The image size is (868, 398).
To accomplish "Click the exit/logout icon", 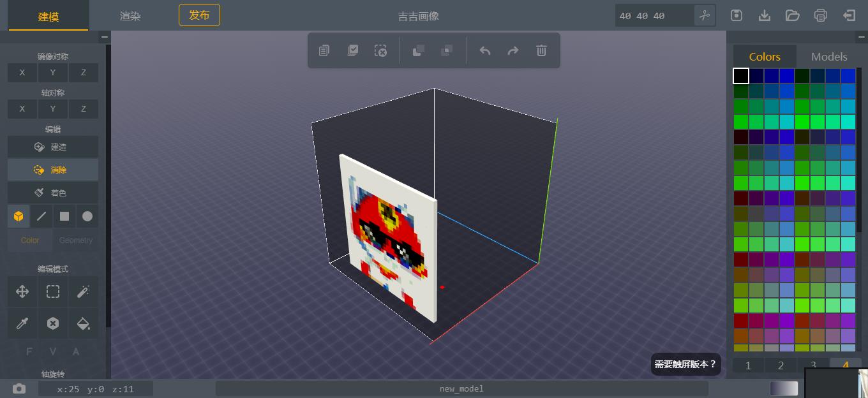I will tap(849, 15).
